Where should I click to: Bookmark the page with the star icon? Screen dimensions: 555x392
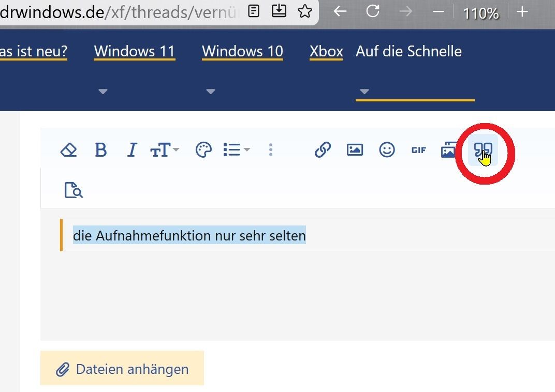(x=305, y=11)
